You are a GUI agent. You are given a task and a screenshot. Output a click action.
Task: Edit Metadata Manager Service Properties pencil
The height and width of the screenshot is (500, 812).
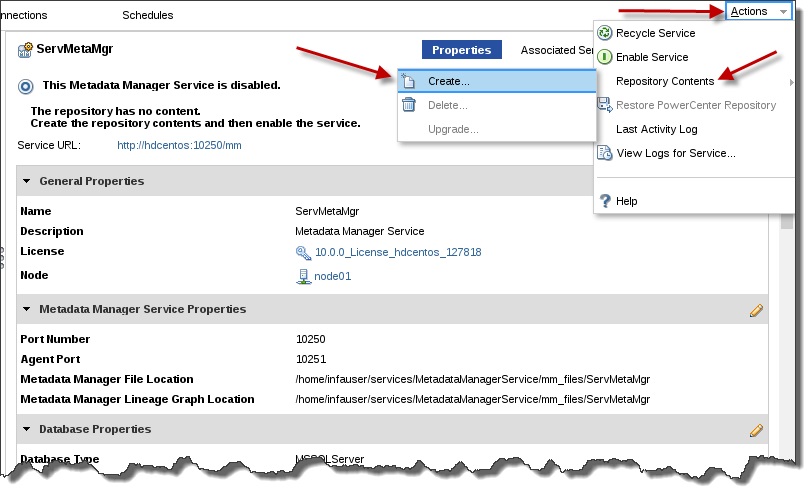pyautogui.click(x=756, y=310)
